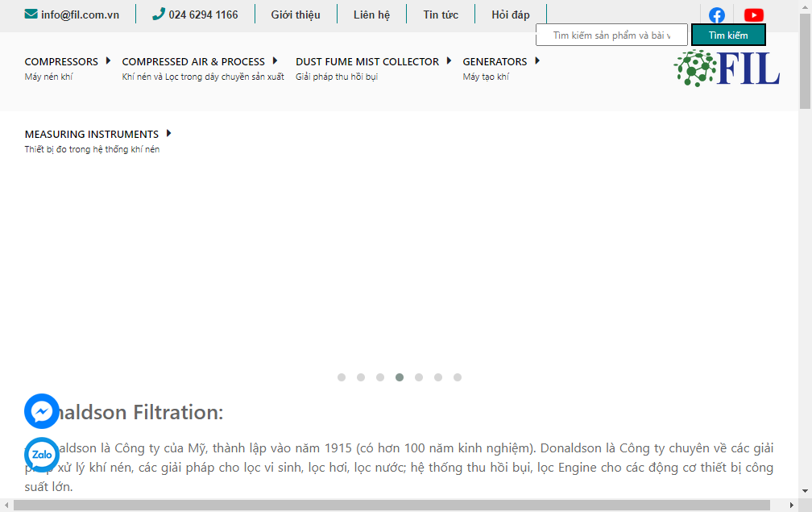Click vertical scrollbar down arrow
This screenshot has height=512, width=812.
pyautogui.click(x=805, y=491)
